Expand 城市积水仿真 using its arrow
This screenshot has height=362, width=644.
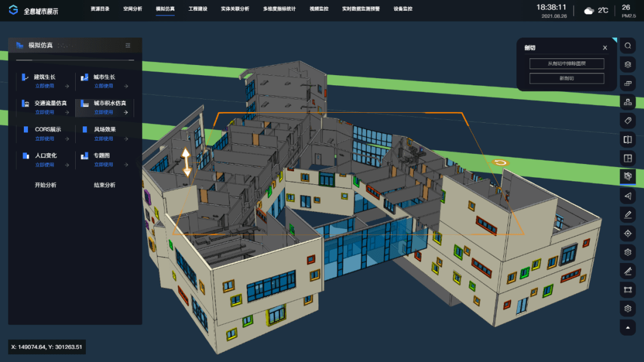[125, 112]
